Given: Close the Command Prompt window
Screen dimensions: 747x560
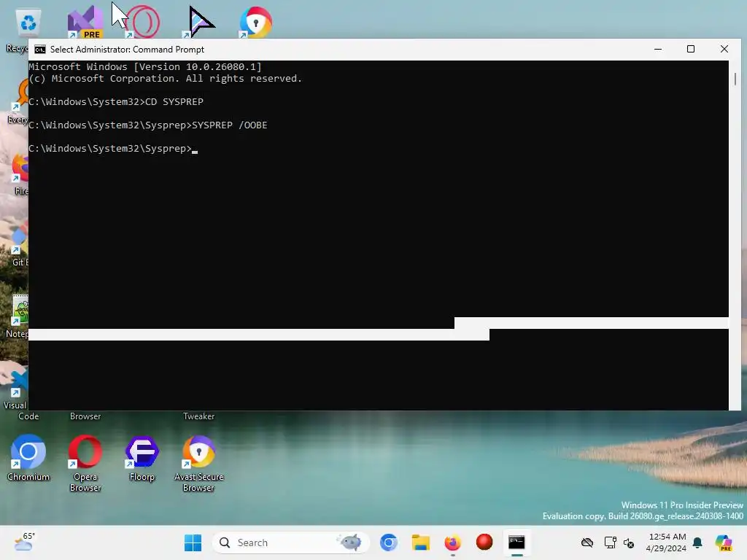Looking at the screenshot, I should [724, 49].
